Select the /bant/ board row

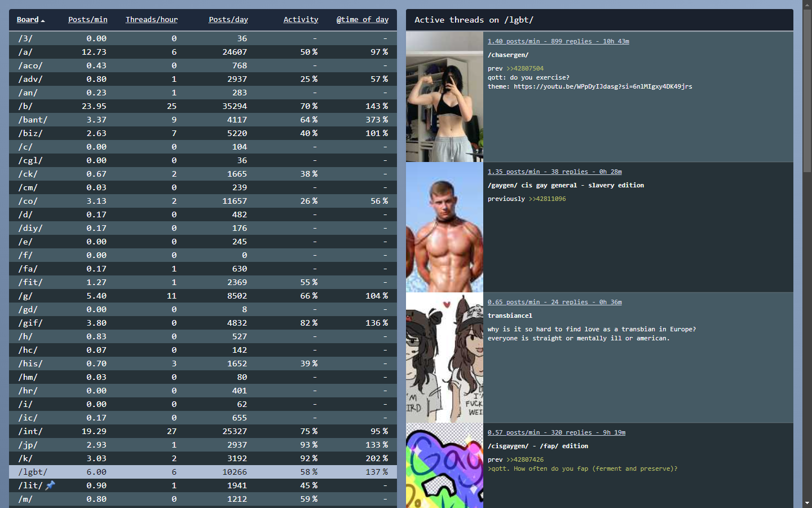203,120
